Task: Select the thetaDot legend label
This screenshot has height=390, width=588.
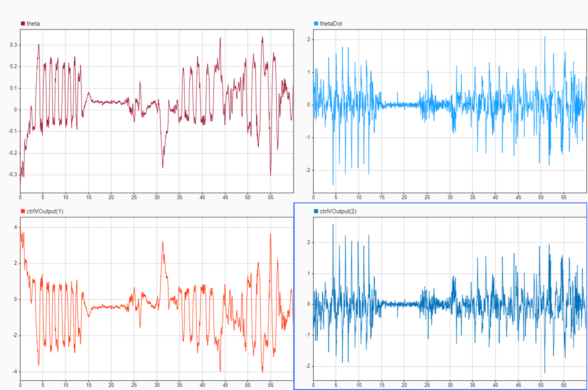Action: point(331,23)
